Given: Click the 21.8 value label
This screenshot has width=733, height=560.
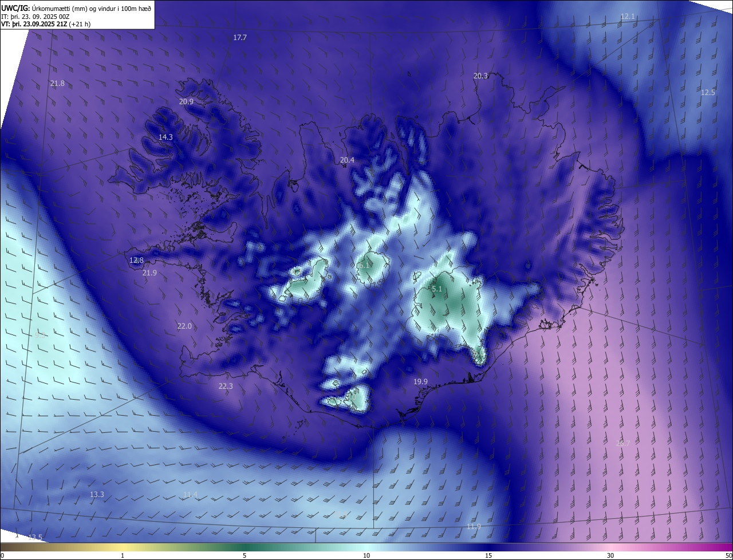Looking at the screenshot, I should click(57, 83).
